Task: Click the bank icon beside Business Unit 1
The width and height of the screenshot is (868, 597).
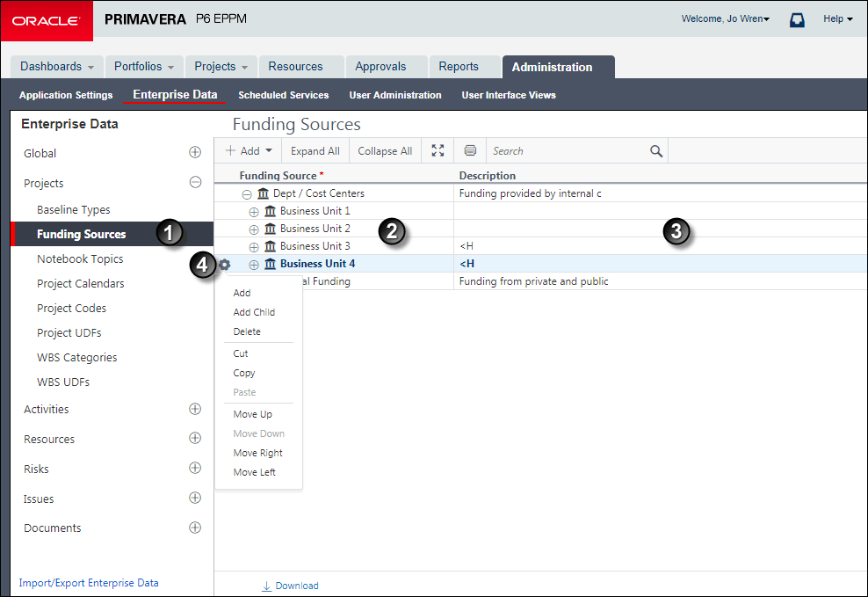Action: pos(270,211)
